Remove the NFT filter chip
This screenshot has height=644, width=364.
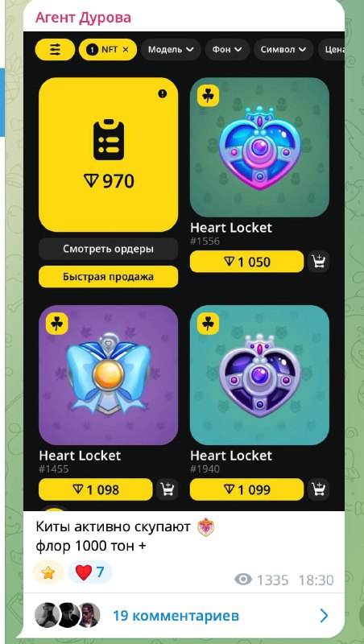[x=126, y=49]
